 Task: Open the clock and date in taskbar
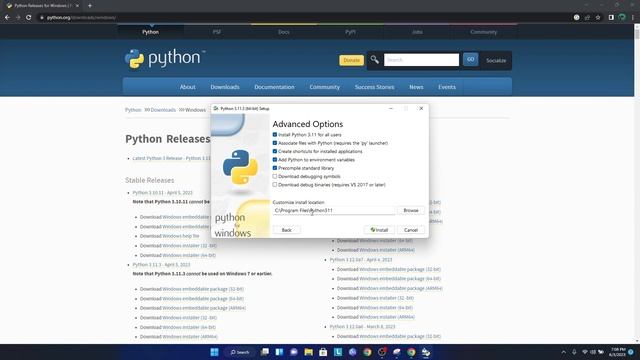618,352
